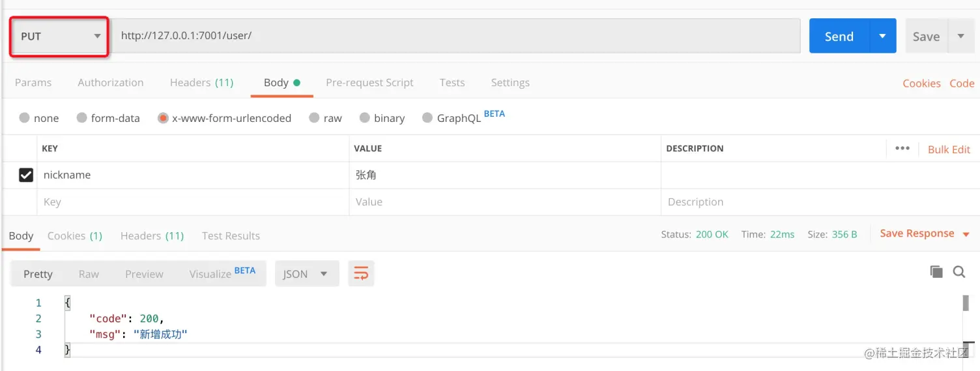Save the request
This screenshot has width=980, height=371.
point(926,37)
